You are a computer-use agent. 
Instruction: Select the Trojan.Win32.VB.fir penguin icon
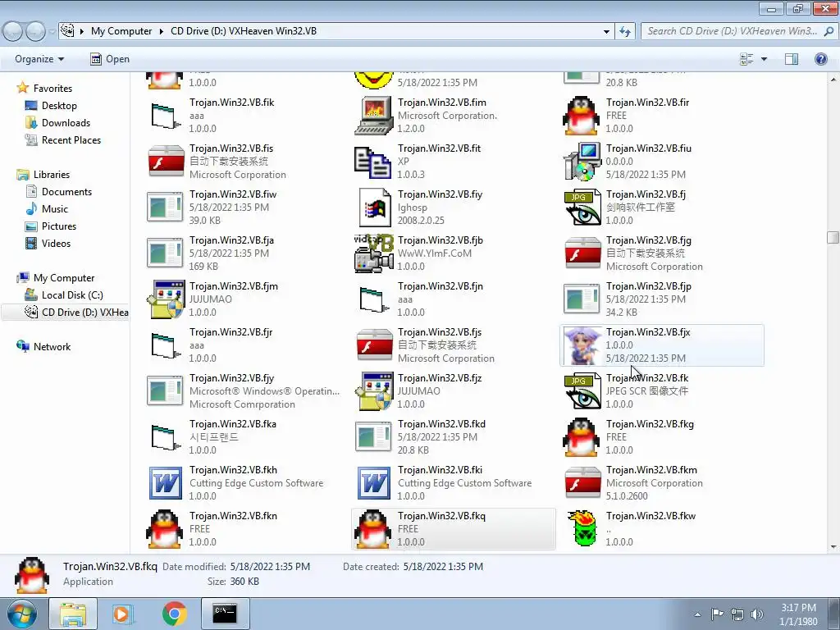pyautogui.click(x=582, y=116)
